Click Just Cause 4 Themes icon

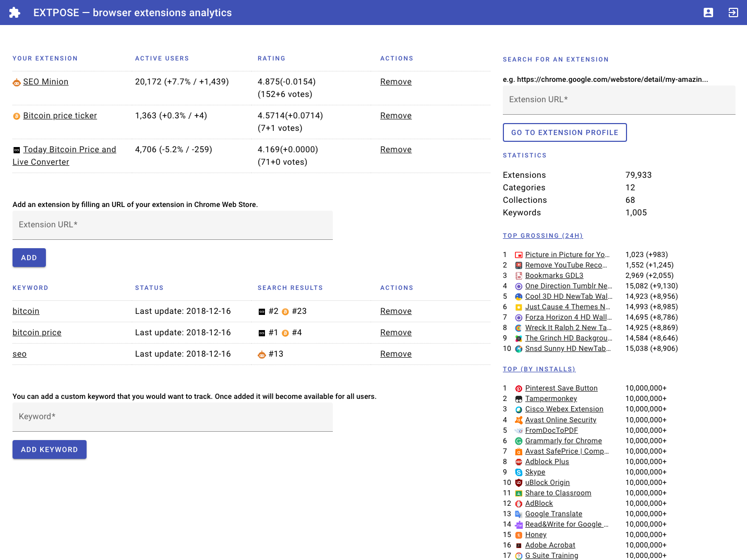[519, 307]
